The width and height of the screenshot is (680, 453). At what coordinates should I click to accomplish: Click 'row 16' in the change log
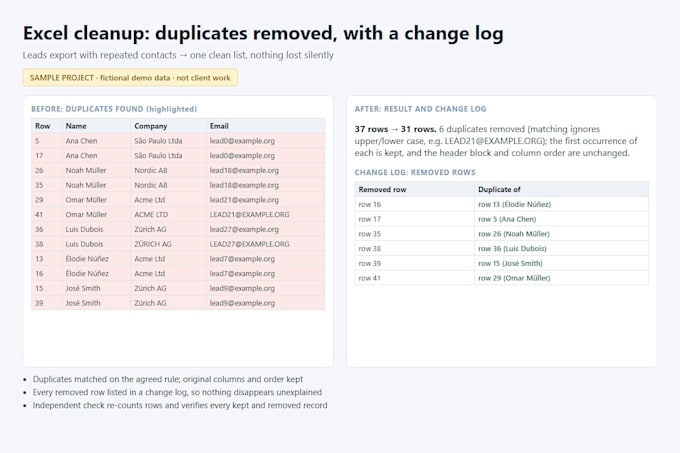point(369,204)
